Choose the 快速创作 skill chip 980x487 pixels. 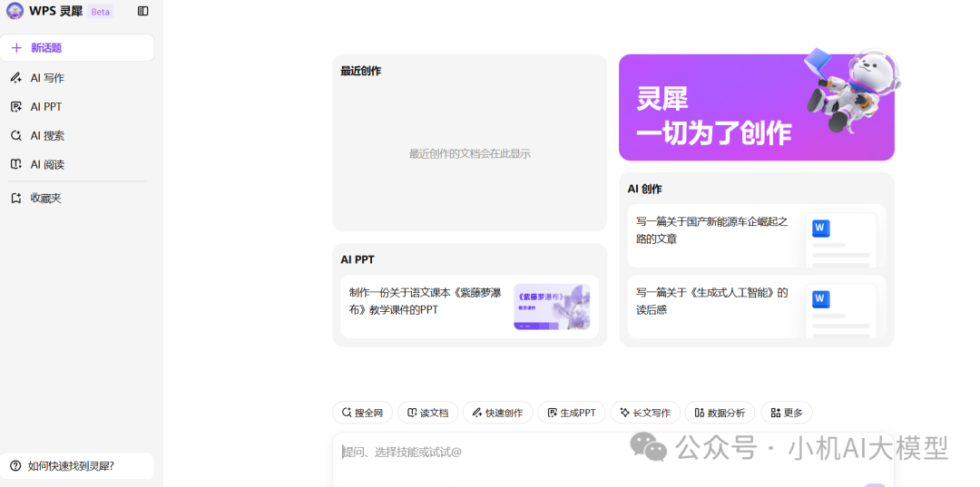coord(497,413)
